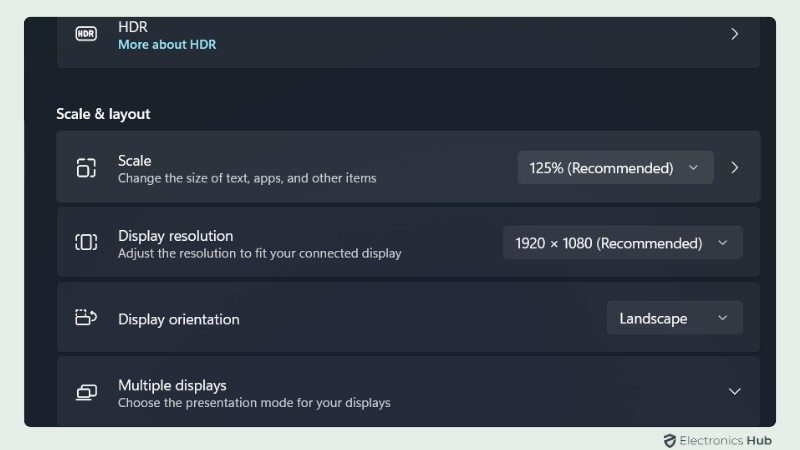Click the Display resolution icon
The image size is (800, 450).
86,242
